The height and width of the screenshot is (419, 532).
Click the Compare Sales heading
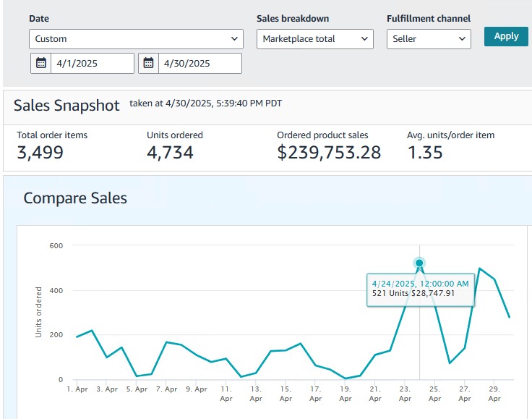click(75, 198)
